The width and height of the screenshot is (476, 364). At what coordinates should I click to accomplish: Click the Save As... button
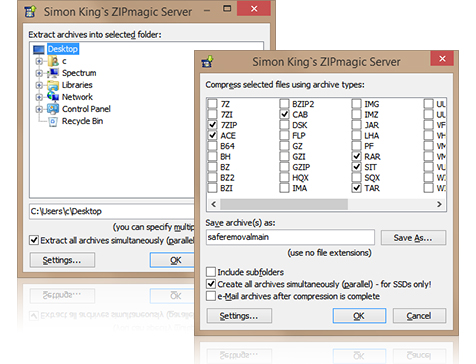[x=413, y=238]
